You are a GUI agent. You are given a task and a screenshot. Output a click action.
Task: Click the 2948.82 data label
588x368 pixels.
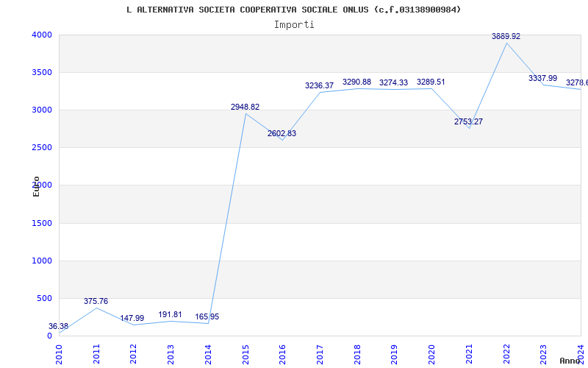(245, 107)
